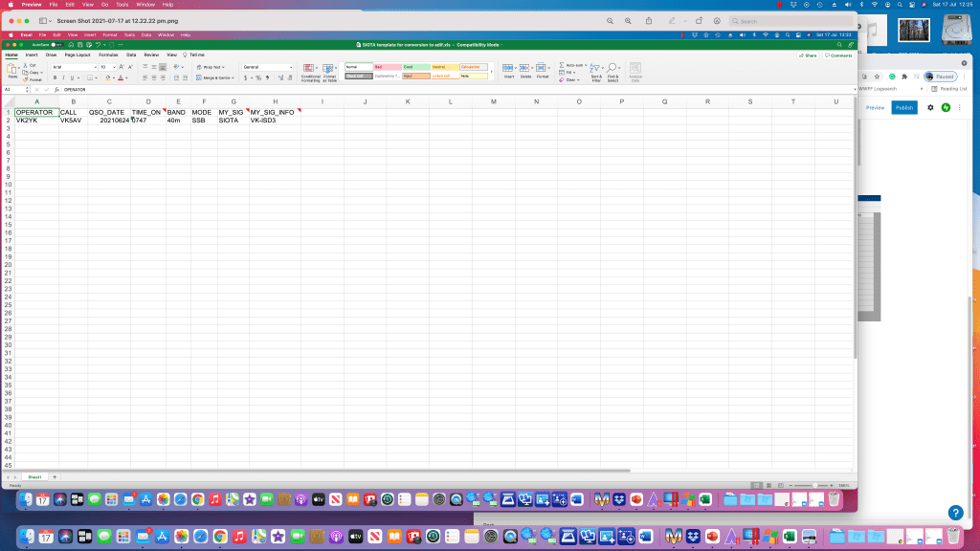Open Conditional Formatting in the ribbon
Screen dimensions: 980x551
[311, 69]
